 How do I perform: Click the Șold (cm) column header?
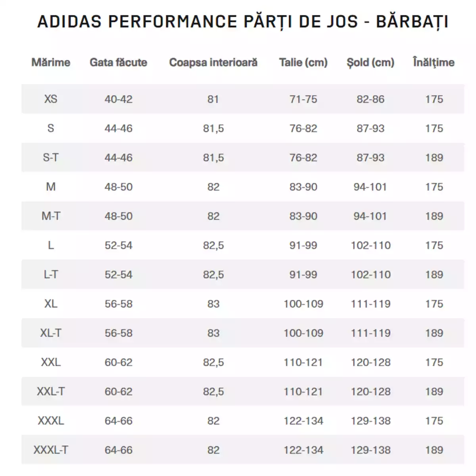click(x=370, y=62)
